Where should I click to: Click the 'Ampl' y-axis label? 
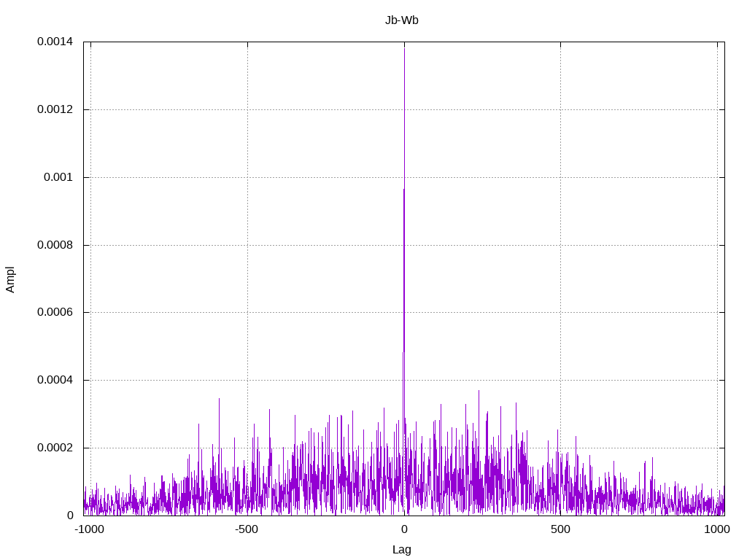(10, 279)
